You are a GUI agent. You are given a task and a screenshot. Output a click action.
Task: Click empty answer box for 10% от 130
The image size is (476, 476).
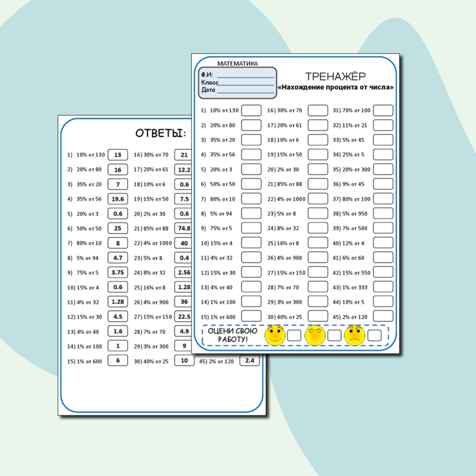[x=251, y=111]
